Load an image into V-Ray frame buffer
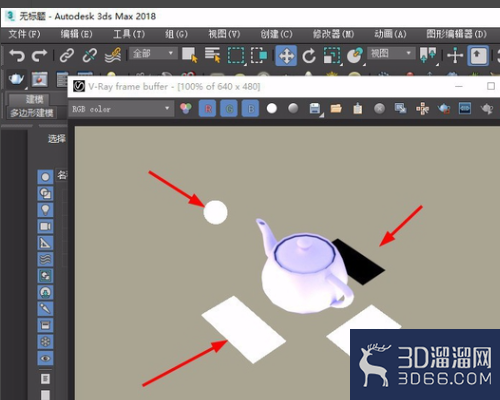Image resolution: width=500 pixels, height=400 pixels. click(336, 108)
